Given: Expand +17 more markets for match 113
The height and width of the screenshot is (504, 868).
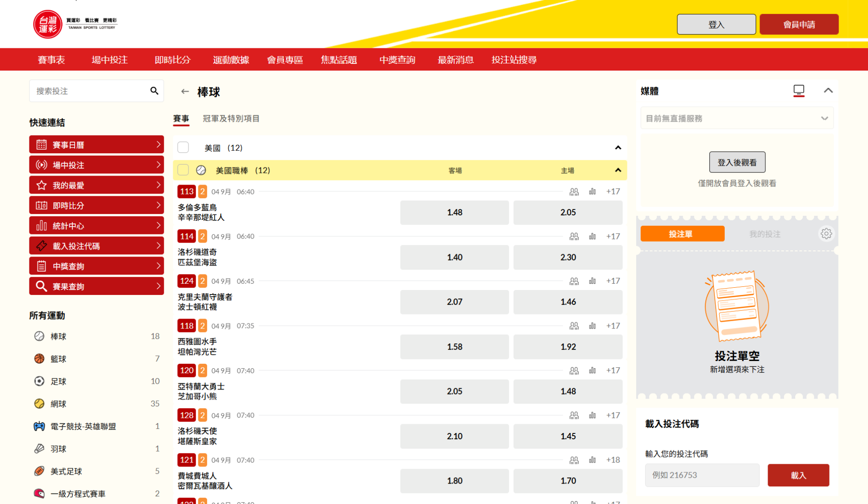Looking at the screenshot, I should pyautogui.click(x=613, y=192).
